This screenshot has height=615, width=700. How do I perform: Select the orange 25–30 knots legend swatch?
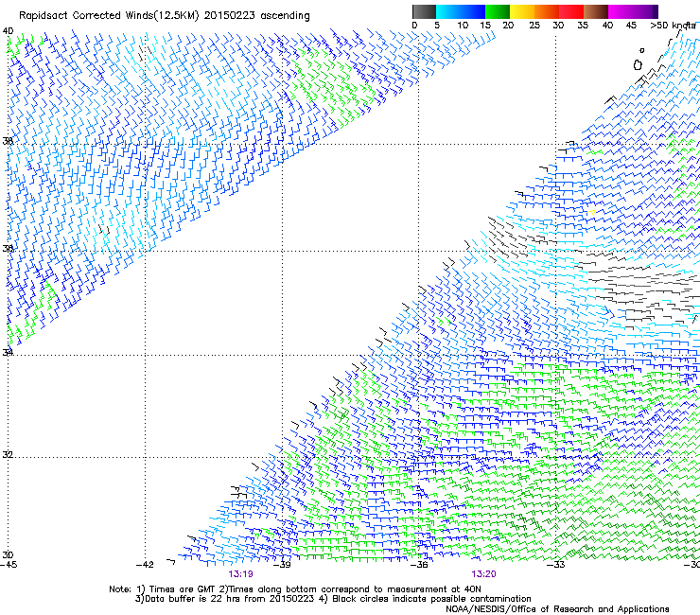[x=547, y=11]
